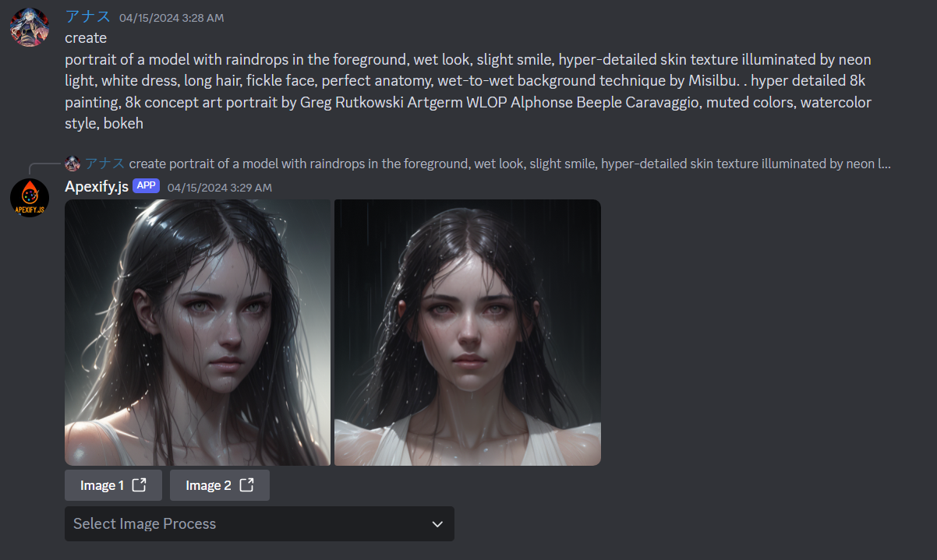Click the 3:28 AM message timestamp
Viewport: 937px width, 560px height.
171,18
